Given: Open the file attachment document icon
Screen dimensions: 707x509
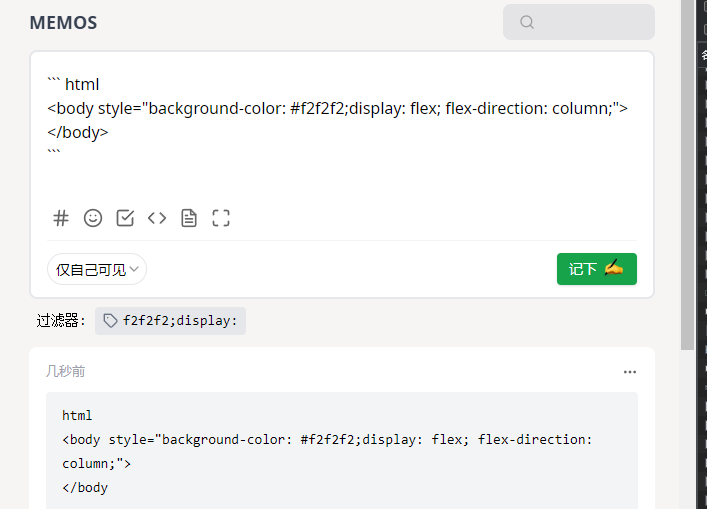Looking at the screenshot, I should tap(189, 218).
